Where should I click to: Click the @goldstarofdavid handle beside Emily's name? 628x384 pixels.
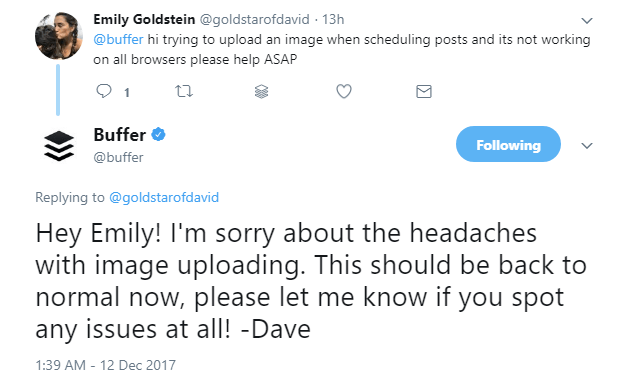coord(255,19)
